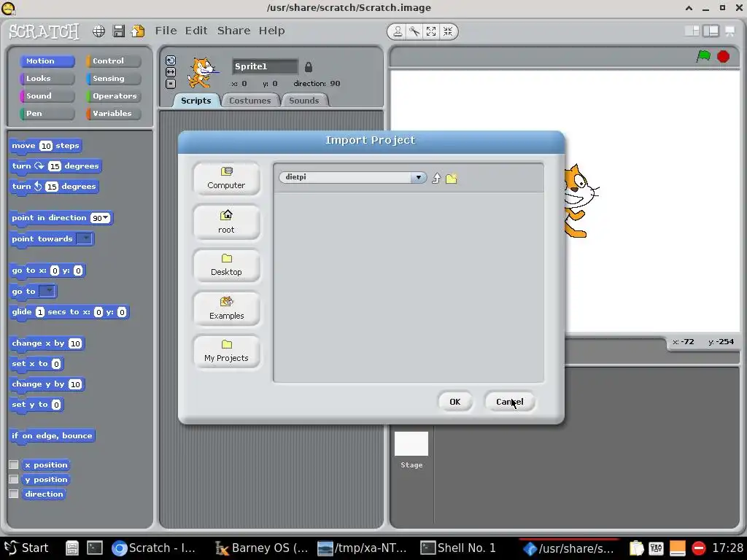
Task: Click the Sprite1 name field
Action: 265,66
